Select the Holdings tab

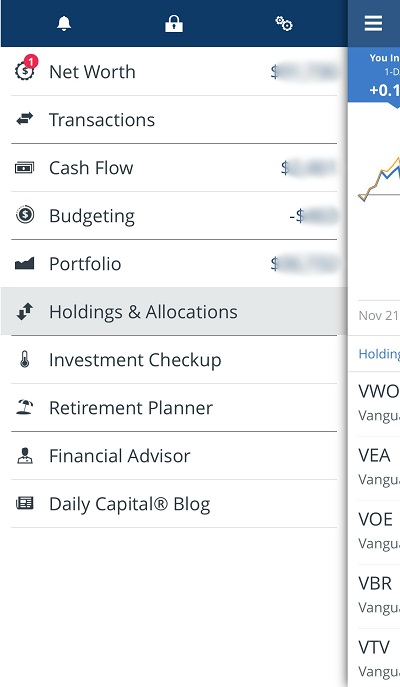379,354
